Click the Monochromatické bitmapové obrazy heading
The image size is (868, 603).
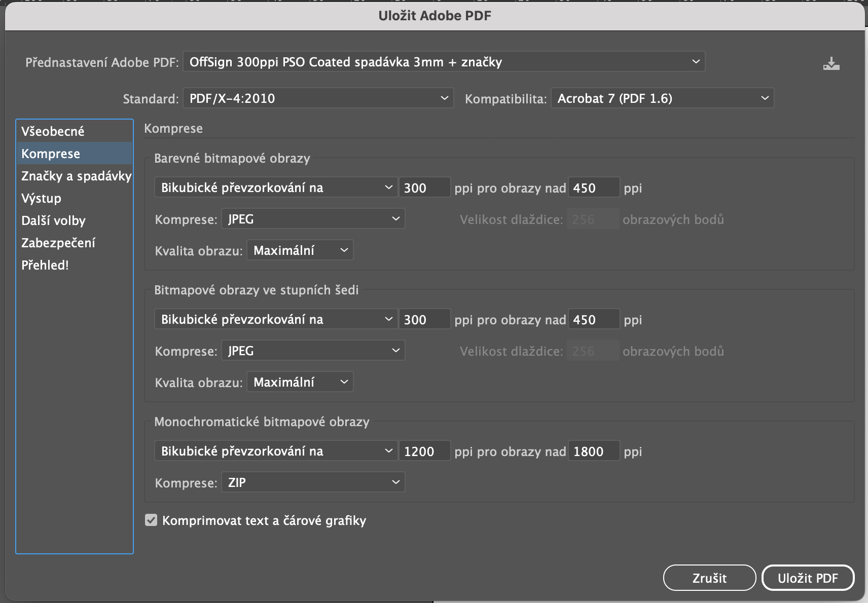click(x=262, y=422)
